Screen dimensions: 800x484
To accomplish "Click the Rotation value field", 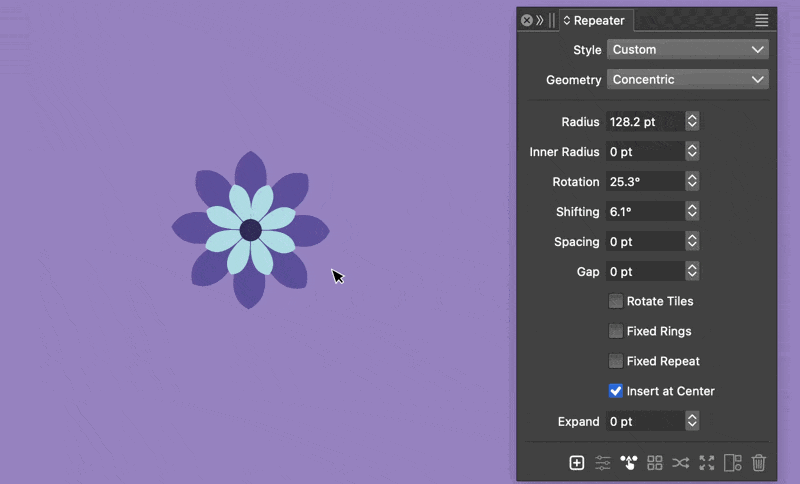I will tap(644, 182).
